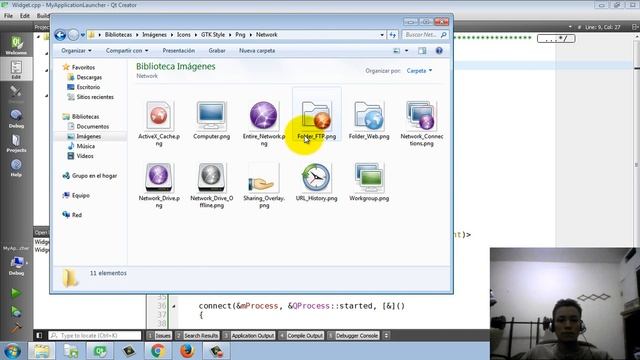Click the Start Debugging run button
This screenshot has width=640, height=360.
coord(16,312)
